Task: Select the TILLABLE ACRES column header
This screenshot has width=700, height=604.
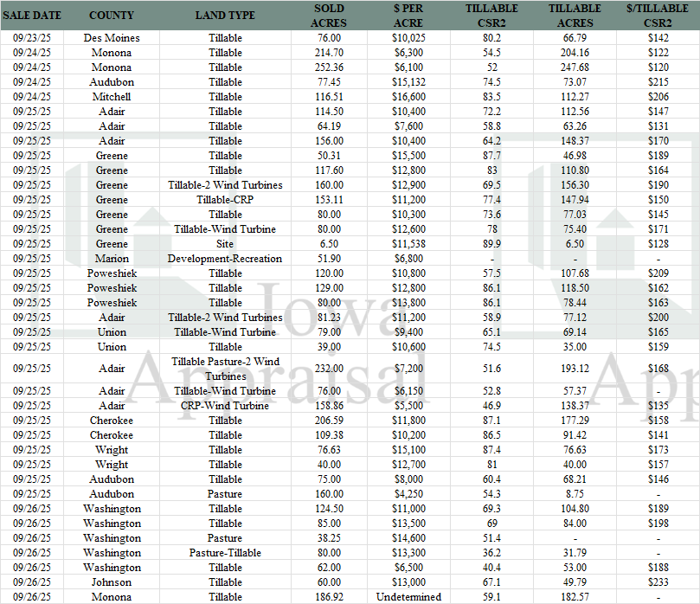Action: [x=575, y=16]
